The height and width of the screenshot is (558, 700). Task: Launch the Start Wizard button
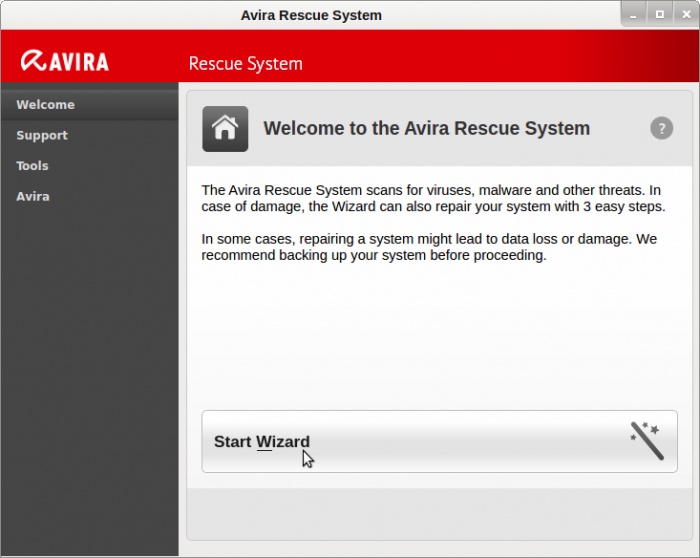pos(439,441)
